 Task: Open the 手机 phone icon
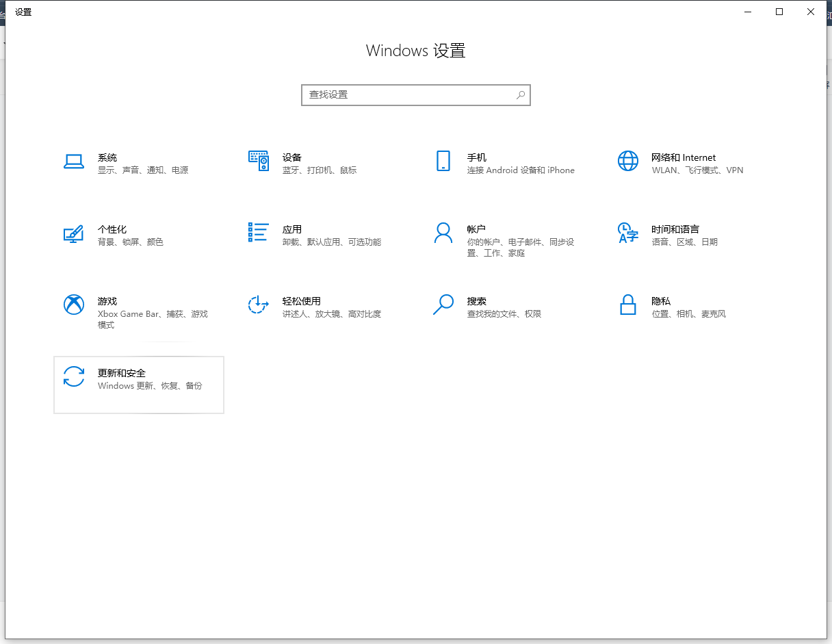pos(443,161)
